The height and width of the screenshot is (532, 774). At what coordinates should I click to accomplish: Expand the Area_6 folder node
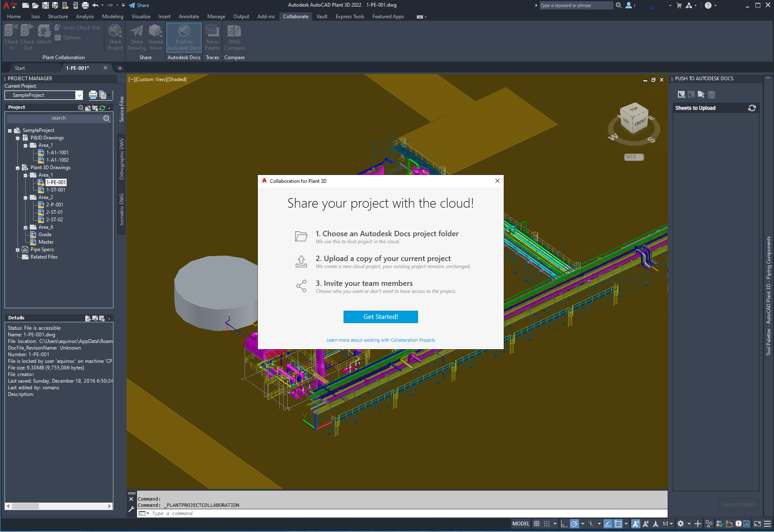[26, 228]
